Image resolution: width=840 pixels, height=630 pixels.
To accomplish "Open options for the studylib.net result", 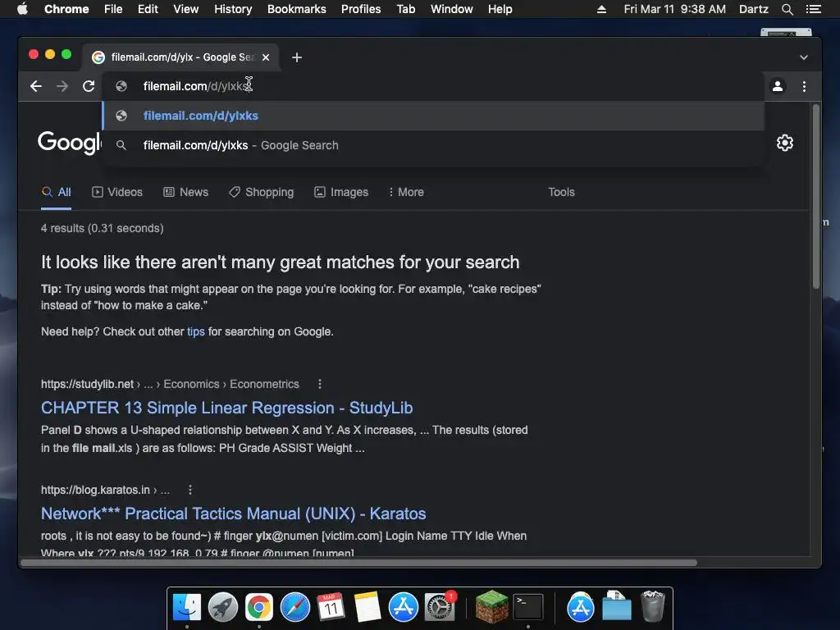I will click(x=320, y=384).
